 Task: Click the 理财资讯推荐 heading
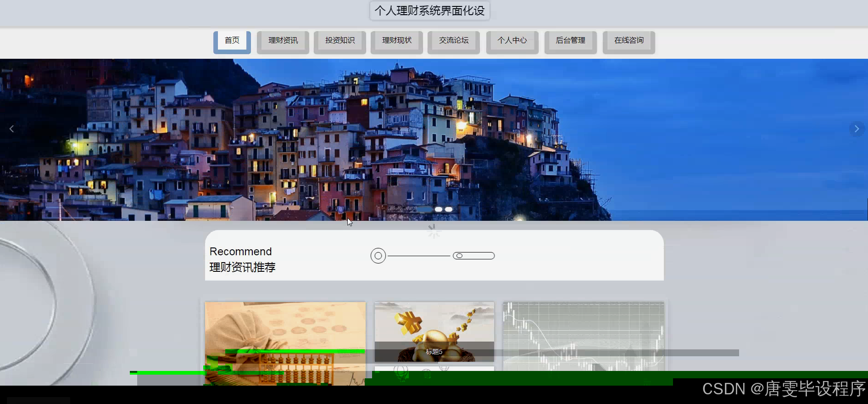point(242,267)
